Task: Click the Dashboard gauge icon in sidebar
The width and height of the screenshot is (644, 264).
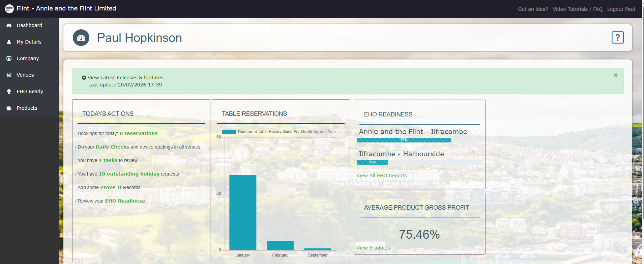Action: point(9,26)
